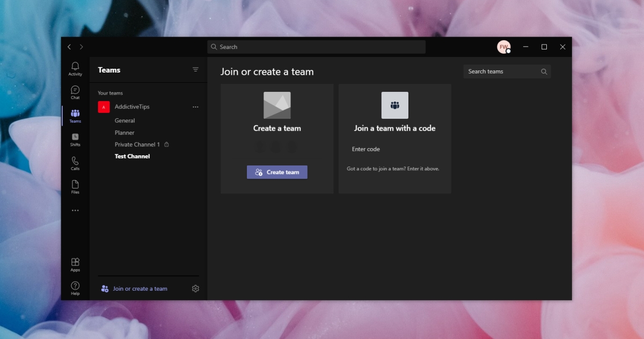
Task: Open Private Channel 1
Action: (137, 145)
